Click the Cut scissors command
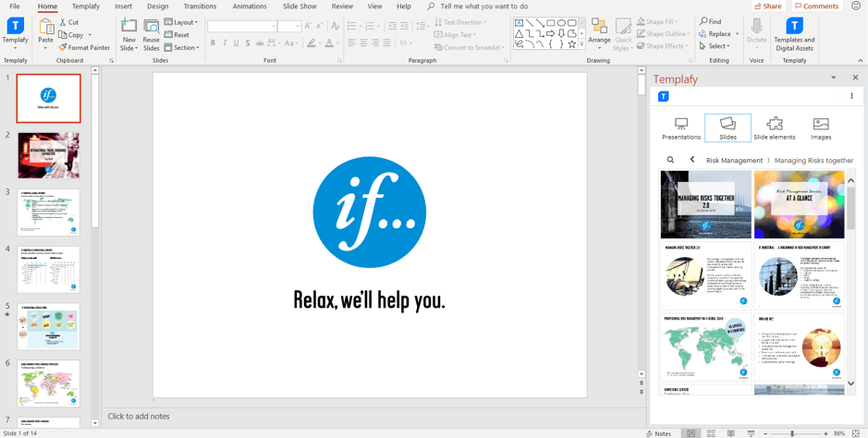 click(68, 22)
